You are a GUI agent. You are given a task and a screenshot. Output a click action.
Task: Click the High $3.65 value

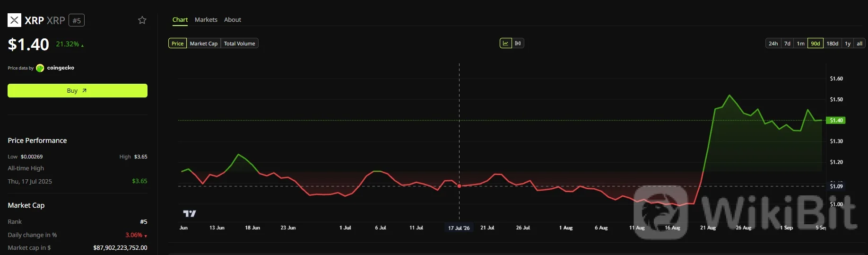tap(141, 157)
